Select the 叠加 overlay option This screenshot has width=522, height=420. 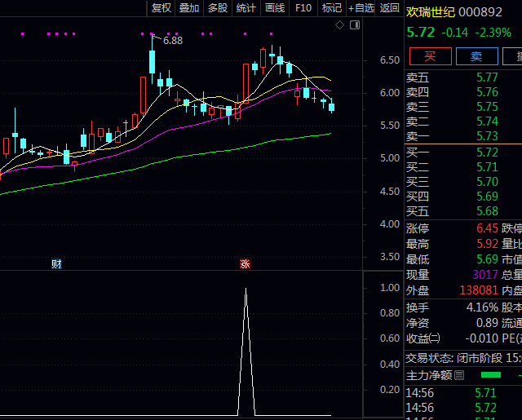(189, 7)
